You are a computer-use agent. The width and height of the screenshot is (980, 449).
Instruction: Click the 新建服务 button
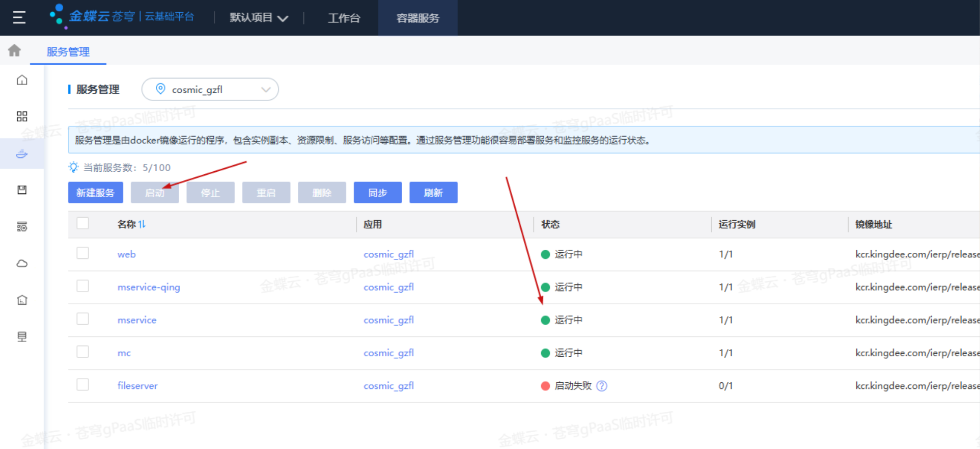[x=96, y=193]
